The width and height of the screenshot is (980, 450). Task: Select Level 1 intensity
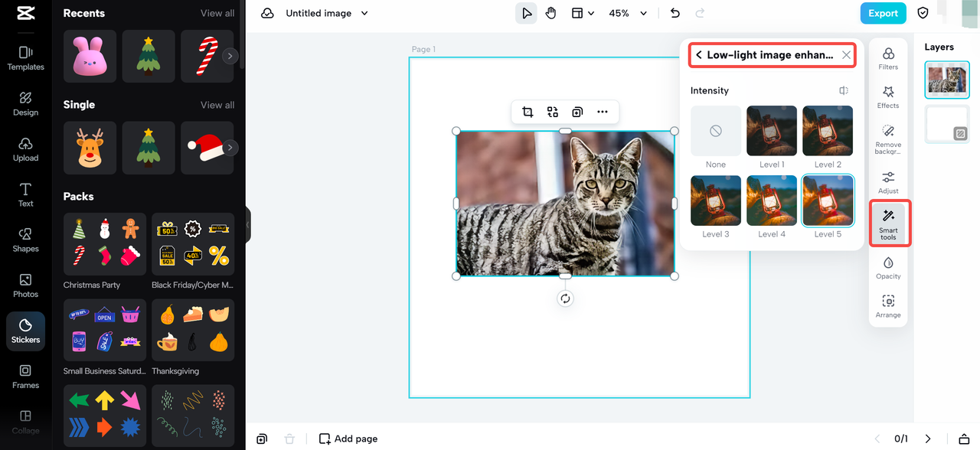[772, 131]
